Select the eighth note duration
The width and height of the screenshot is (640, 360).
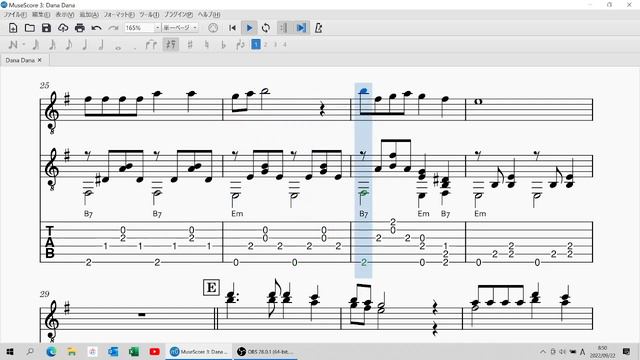69,44
